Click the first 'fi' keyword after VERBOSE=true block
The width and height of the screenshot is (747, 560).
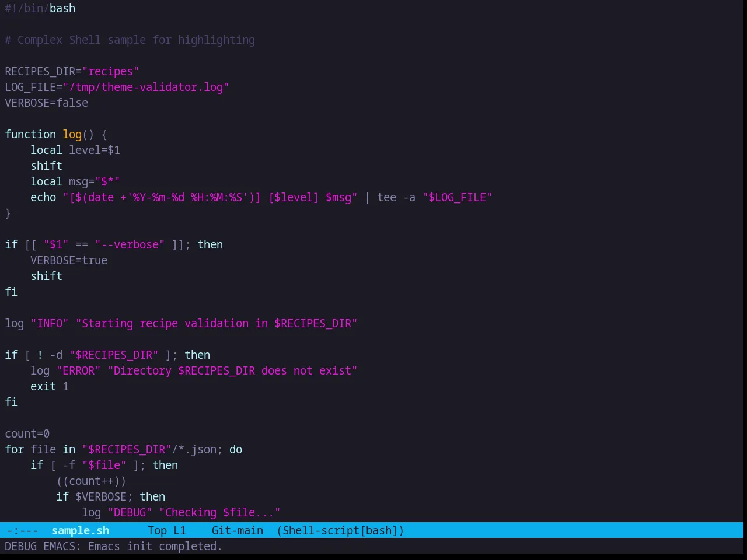tap(11, 292)
